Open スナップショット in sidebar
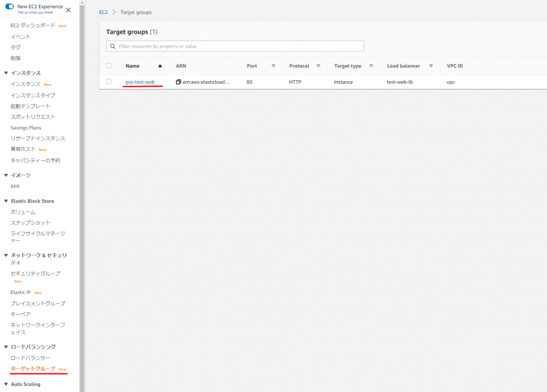Screen dimensions: 547x392 pyautogui.click(x=30, y=223)
